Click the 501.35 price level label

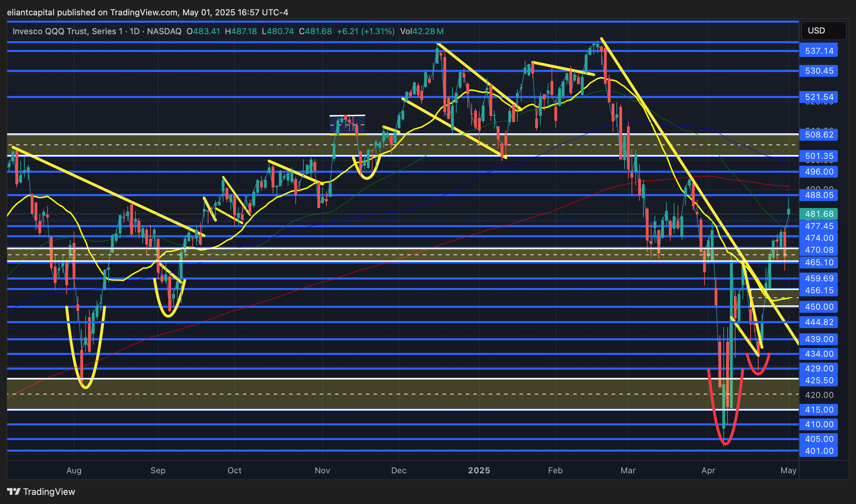pyautogui.click(x=819, y=156)
